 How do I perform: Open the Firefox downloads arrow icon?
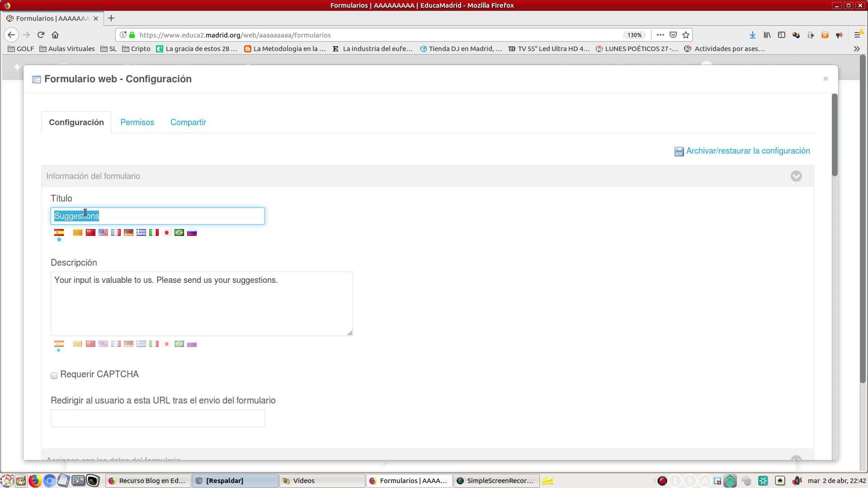(x=752, y=35)
